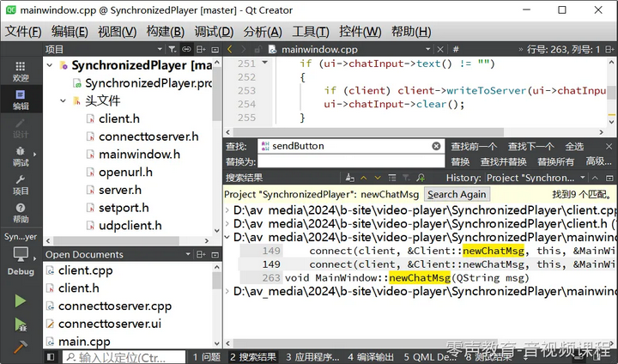Start a new search with magnifier-plus icon

coord(421,178)
